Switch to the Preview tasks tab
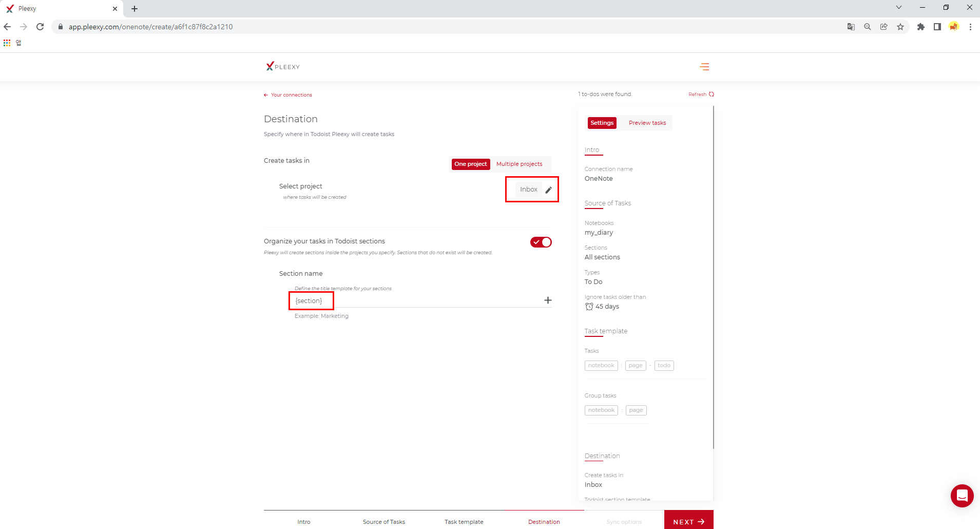Screen dimensions: 980x529 pyautogui.click(x=647, y=123)
